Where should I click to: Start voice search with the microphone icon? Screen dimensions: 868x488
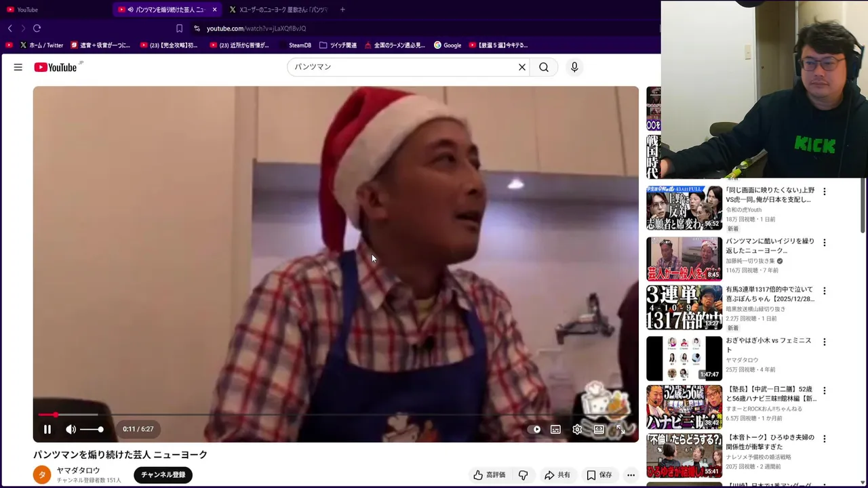574,67
